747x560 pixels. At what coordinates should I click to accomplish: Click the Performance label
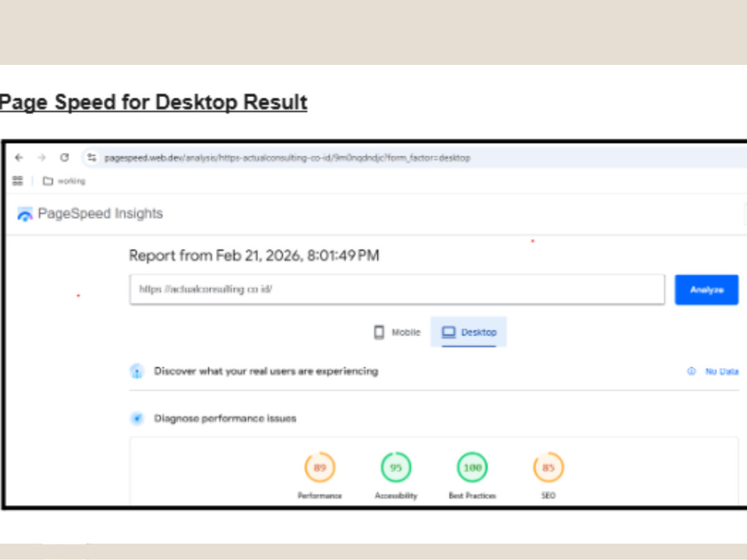pyautogui.click(x=320, y=496)
